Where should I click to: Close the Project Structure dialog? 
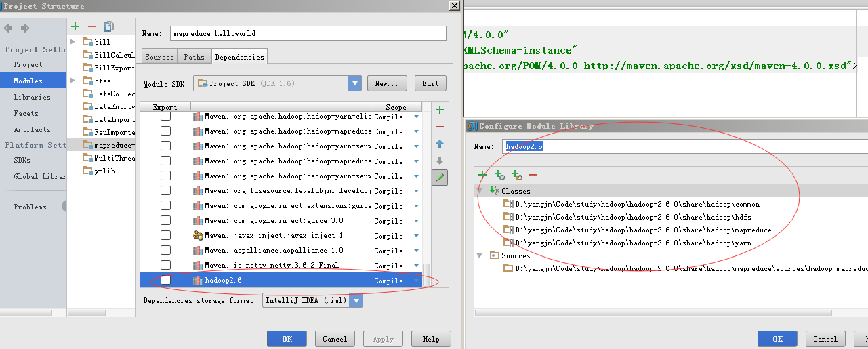(455, 6)
